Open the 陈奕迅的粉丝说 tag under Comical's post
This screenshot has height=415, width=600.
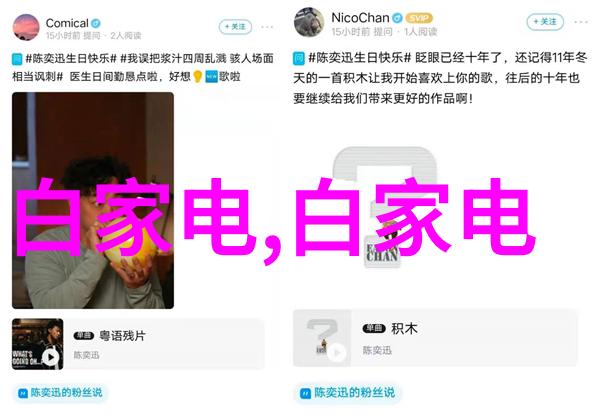(x=61, y=392)
